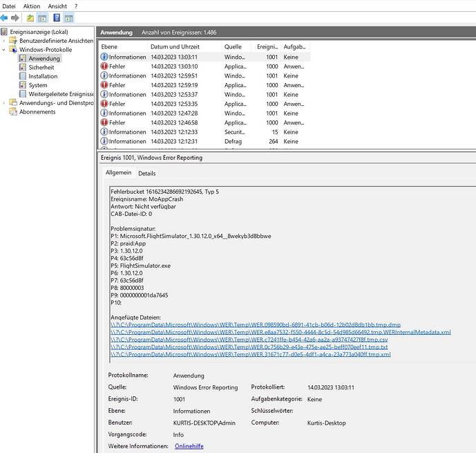The image size is (476, 453).
Task: Click the Up one level folder icon
Action: click(x=30, y=18)
